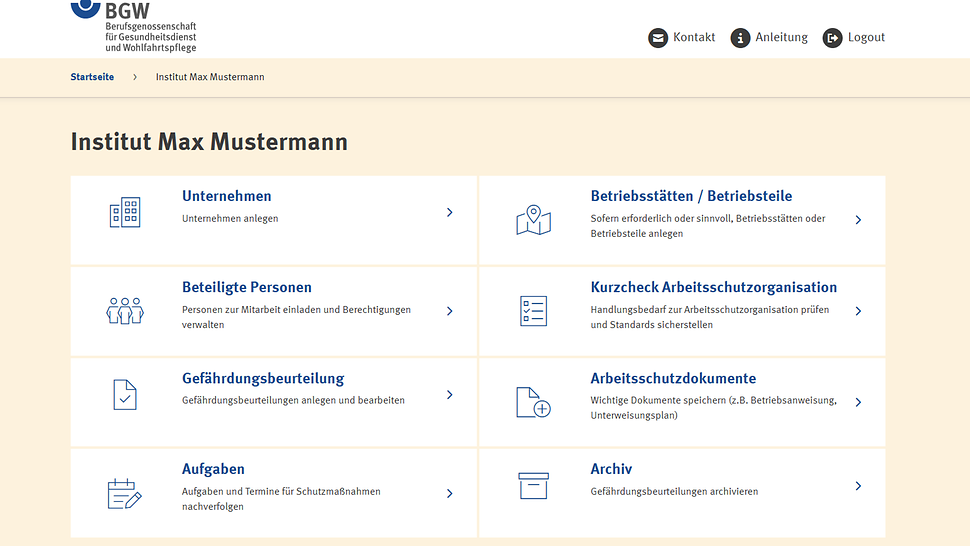Click the Beteiligte Personen people icon
970x546 pixels.
point(125,310)
